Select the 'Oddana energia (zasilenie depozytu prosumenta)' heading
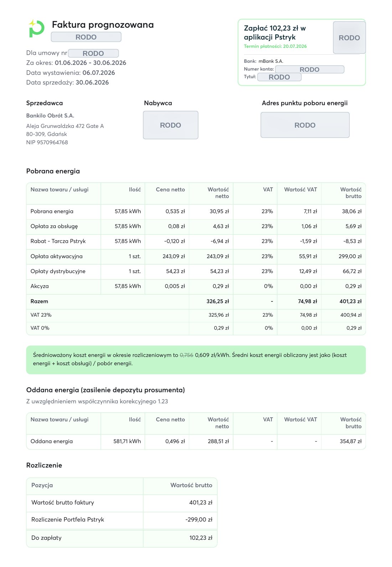 [105, 390]
